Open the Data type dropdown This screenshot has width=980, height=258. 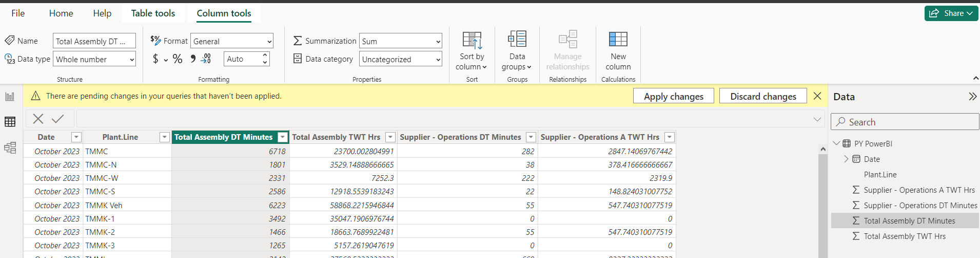point(94,59)
